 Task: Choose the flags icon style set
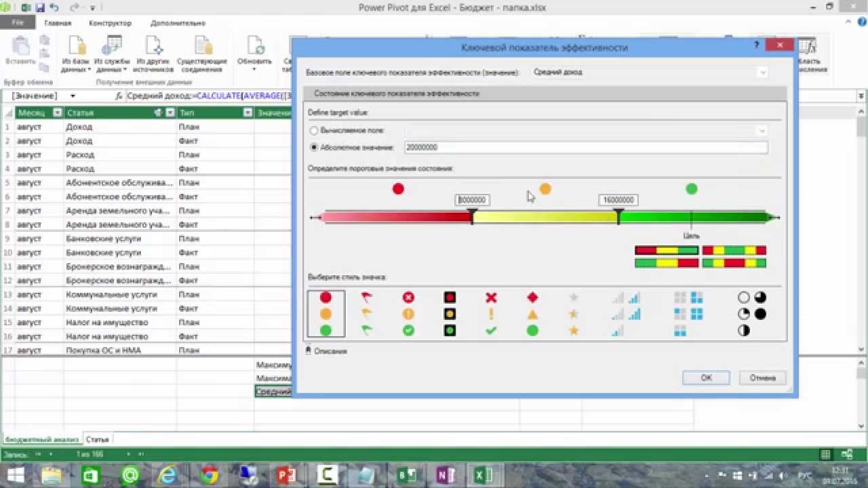[367, 314]
